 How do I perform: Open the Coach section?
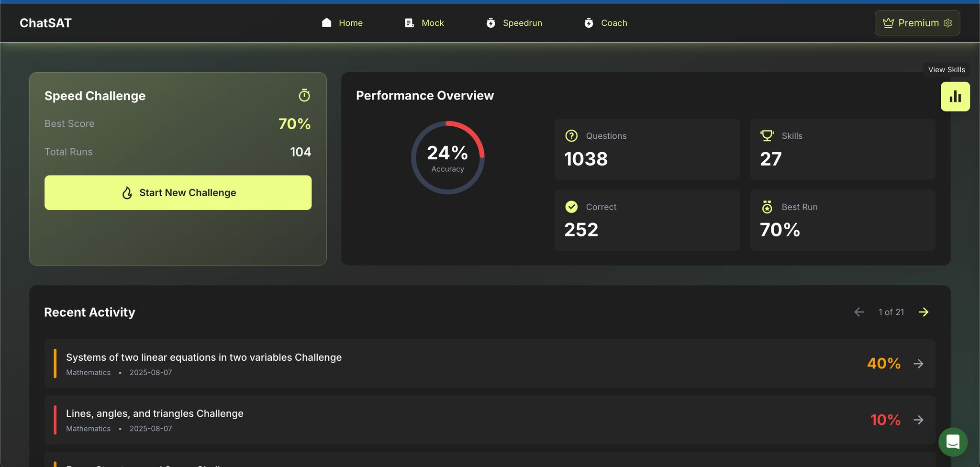[x=605, y=23]
